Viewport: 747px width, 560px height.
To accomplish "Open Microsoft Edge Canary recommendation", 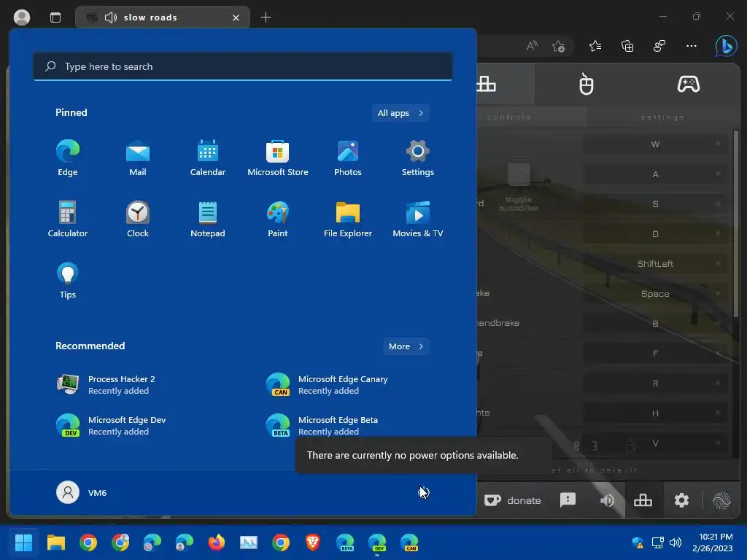I will [327, 385].
